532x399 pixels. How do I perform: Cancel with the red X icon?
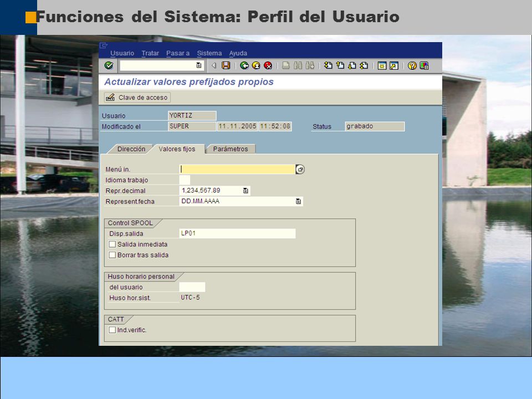(268, 65)
